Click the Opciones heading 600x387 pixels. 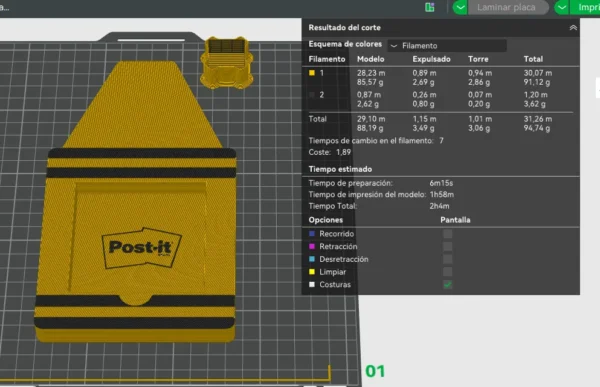click(326, 220)
